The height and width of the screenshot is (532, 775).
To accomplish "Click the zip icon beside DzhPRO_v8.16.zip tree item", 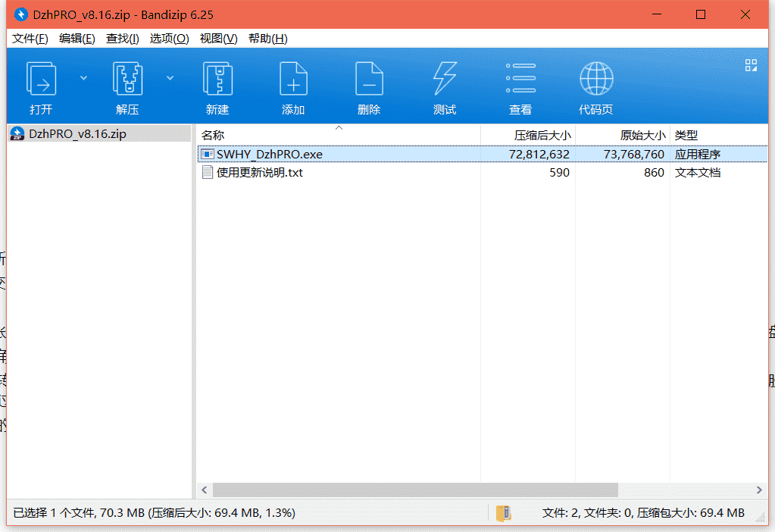I will pyautogui.click(x=17, y=134).
